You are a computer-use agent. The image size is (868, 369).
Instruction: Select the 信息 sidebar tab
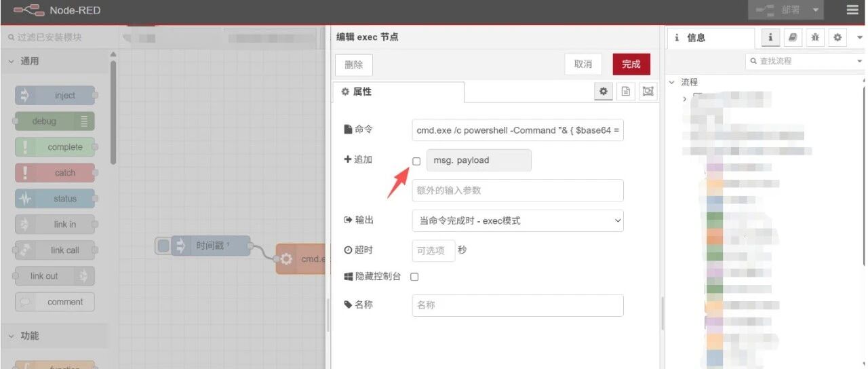pyautogui.click(x=711, y=38)
